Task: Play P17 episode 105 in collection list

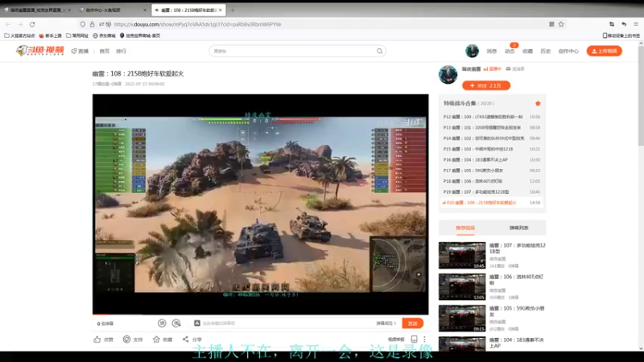Action: pos(492,171)
